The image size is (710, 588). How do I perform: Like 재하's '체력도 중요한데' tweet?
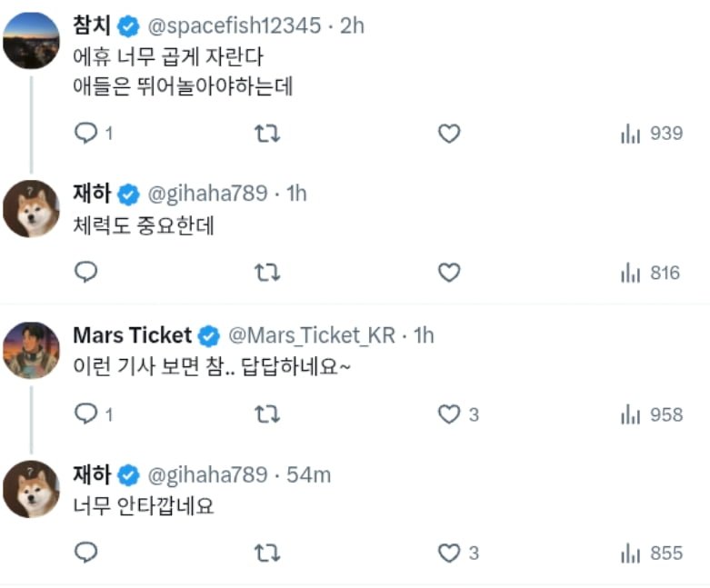pyautogui.click(x=449, y=273)
